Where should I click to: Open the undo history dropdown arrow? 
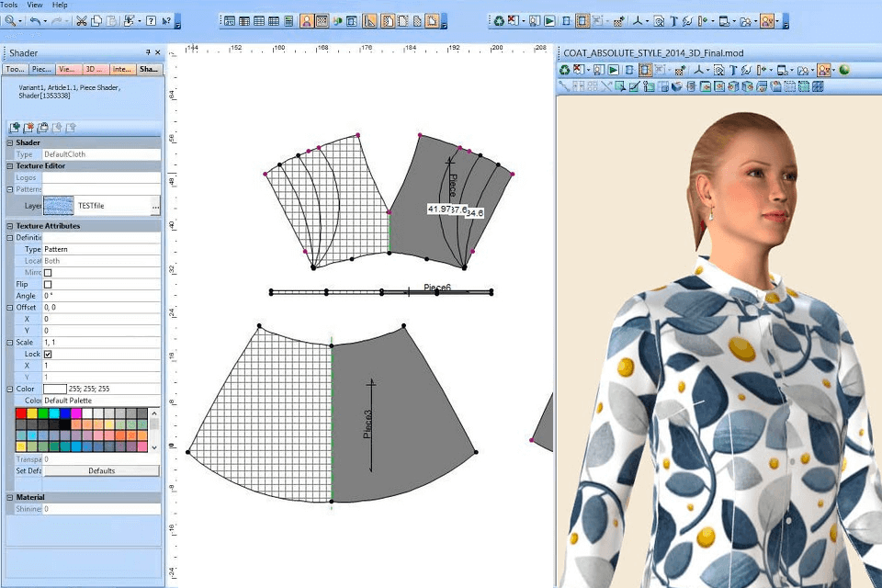tap(46, 22)
